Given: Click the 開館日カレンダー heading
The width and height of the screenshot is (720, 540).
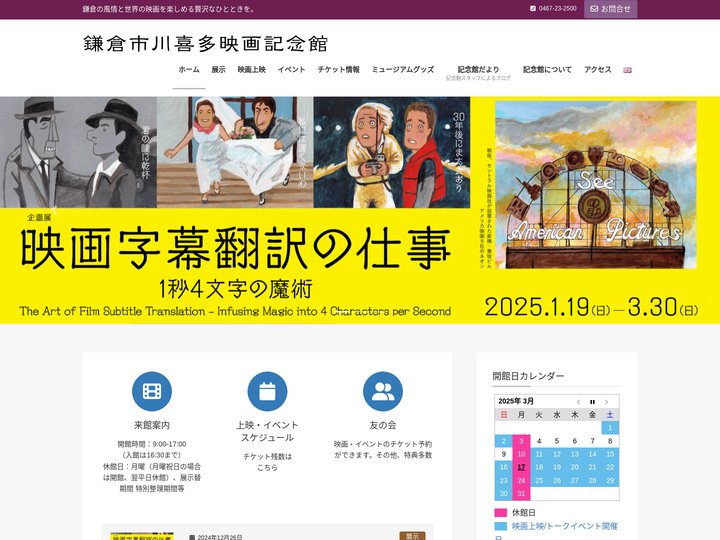Looking at the screenshot, I should (528, 376).
